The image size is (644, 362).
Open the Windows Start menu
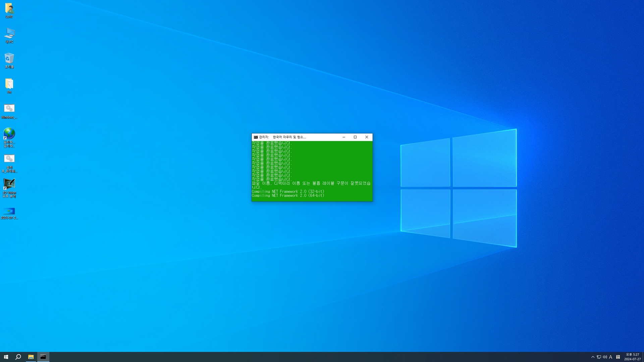tap(6, 357)
